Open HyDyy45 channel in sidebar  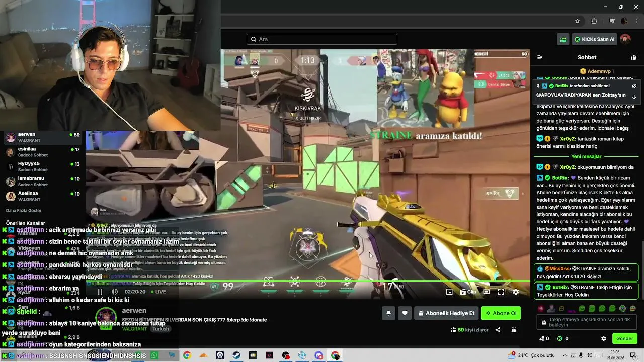[x=43, y=167]
